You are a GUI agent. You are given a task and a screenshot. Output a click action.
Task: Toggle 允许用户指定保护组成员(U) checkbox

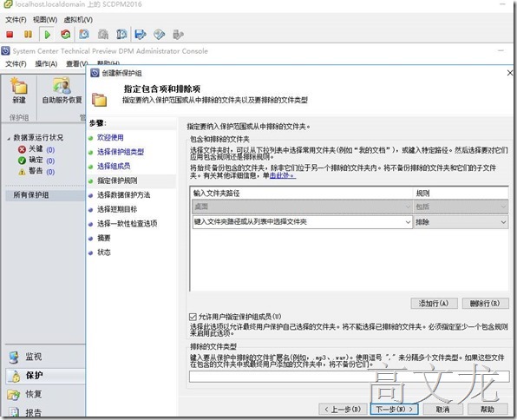click(x=193, y=317)
